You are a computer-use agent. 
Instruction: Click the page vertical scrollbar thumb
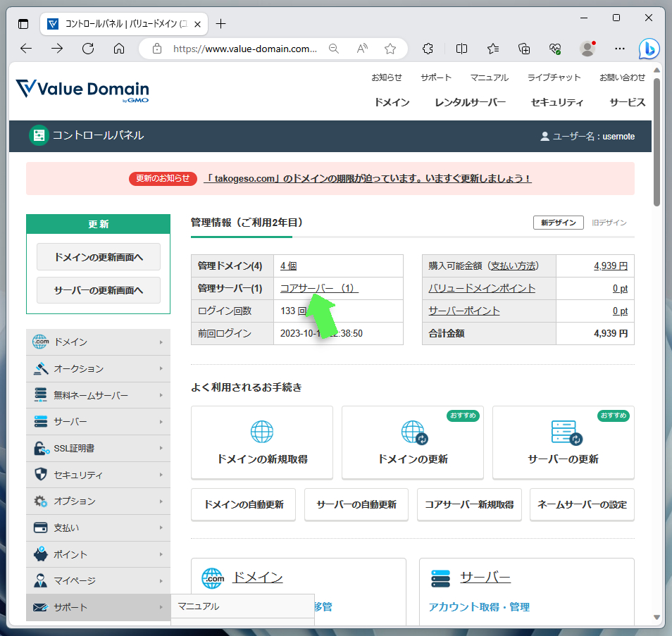click(657, 142)
